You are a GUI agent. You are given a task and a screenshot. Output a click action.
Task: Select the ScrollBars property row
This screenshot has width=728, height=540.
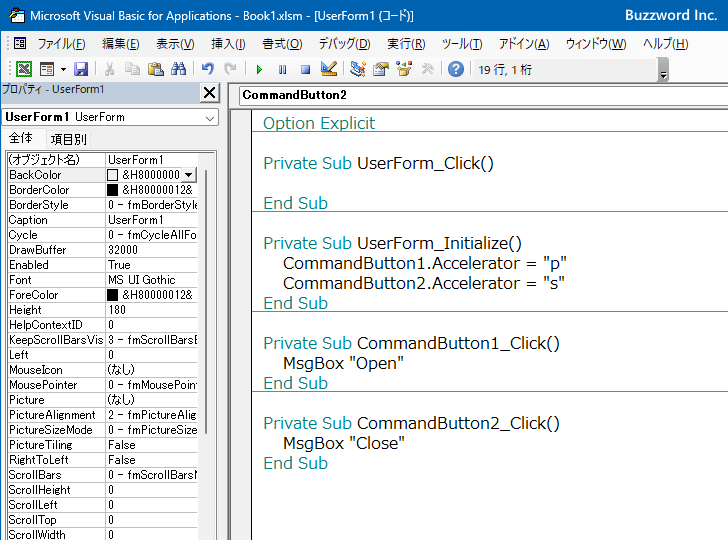pyautogui.click(x=102, y=475)
